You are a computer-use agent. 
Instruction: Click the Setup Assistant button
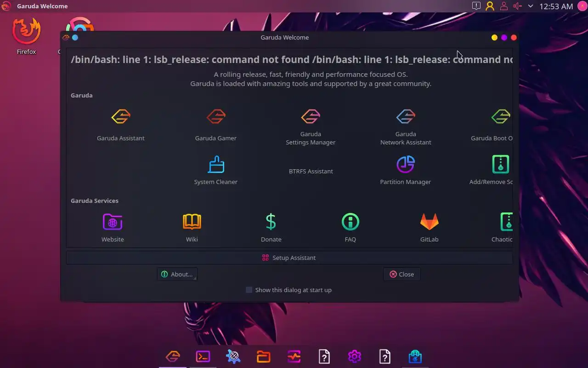(x=289, y=258)
